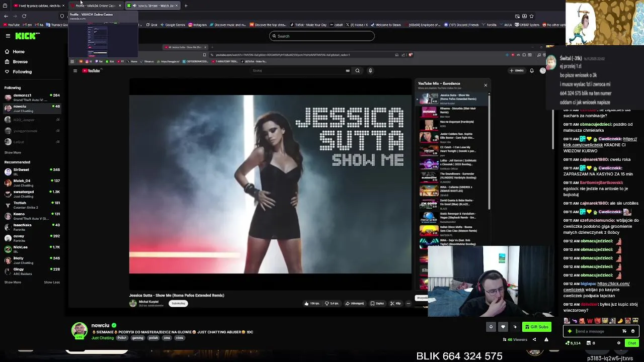
Task: Open recommended channel Keeno
Action: tap(31, 216)
